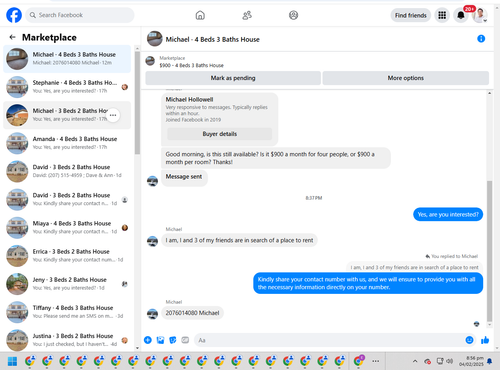Open David conversation with (207) 515 number

pyautogui.click(x=67, y=171)
